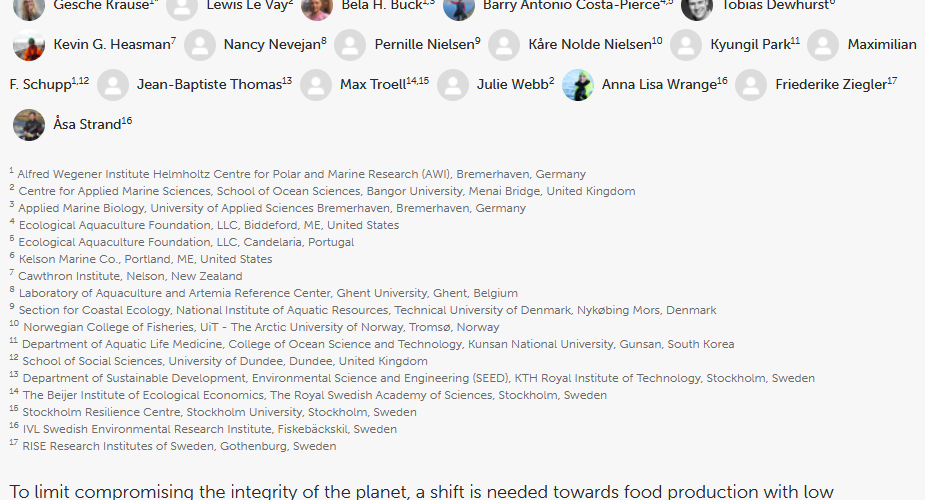Open Jean-Baptiste Thomas's avatar icon
925x500 pixels.
point(113,85)
